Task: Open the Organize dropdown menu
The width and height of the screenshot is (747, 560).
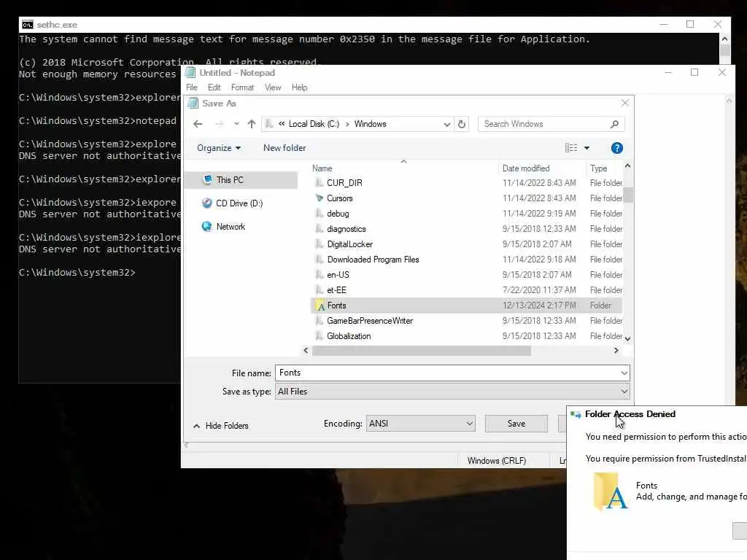Action: click(219, 148)
